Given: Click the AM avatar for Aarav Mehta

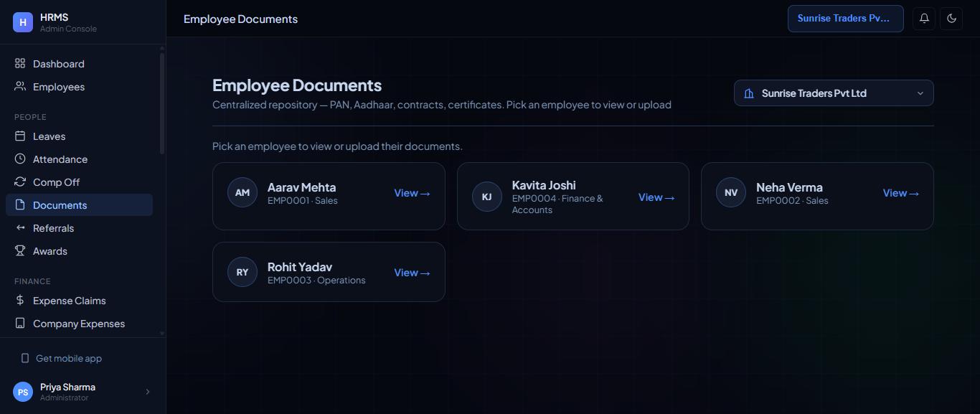Looking at the screenshot, I should tap(242, 193).
